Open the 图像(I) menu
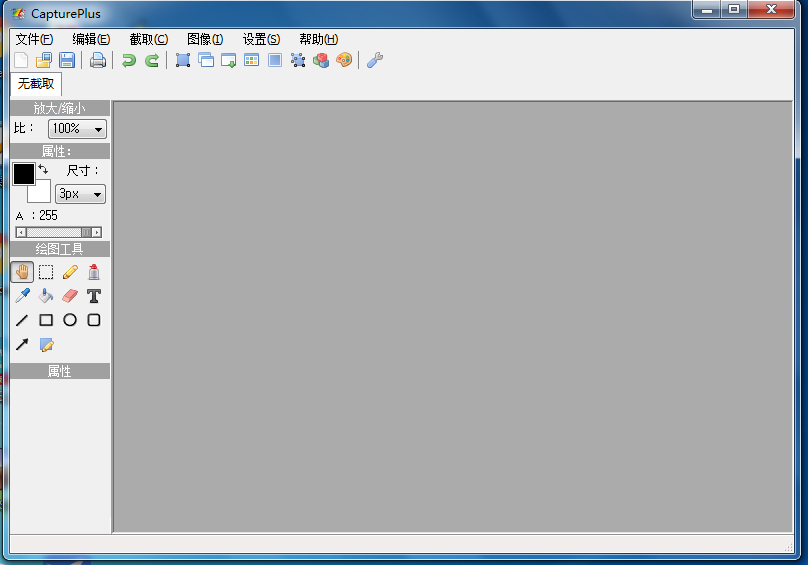 [205, 40]
